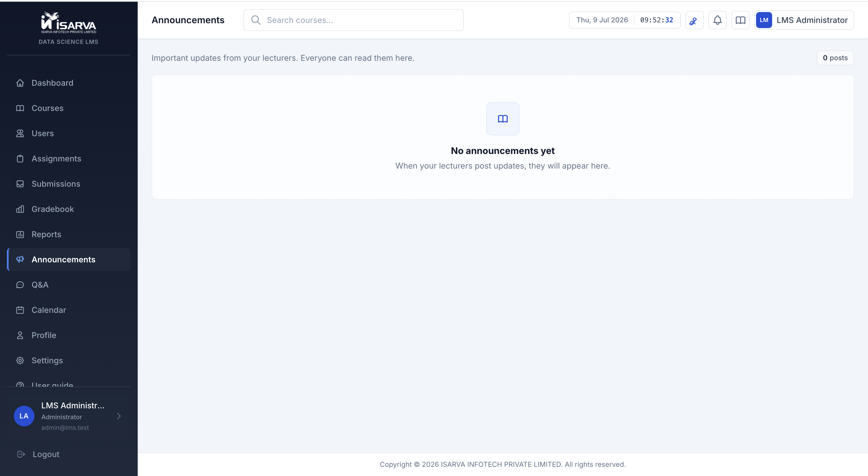Open LMS Administrator account menu
Screen dimensions: 868x476
point(804,20)
